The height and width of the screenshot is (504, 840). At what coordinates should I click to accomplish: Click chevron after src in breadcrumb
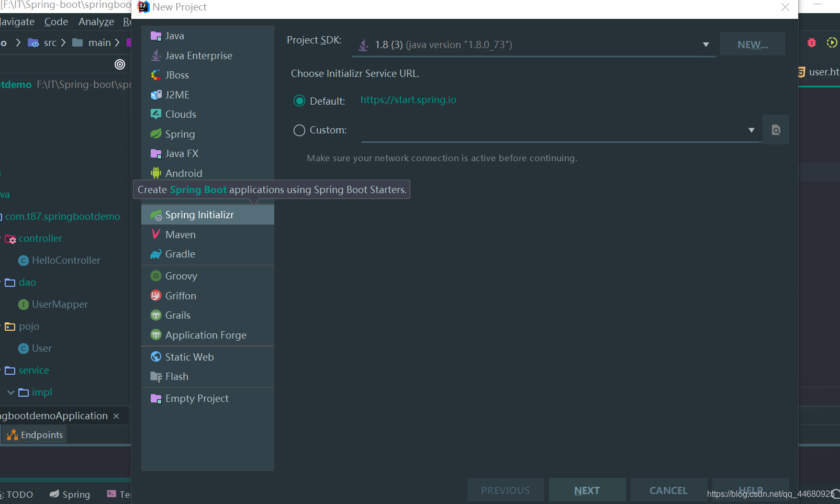click(63, 42)
